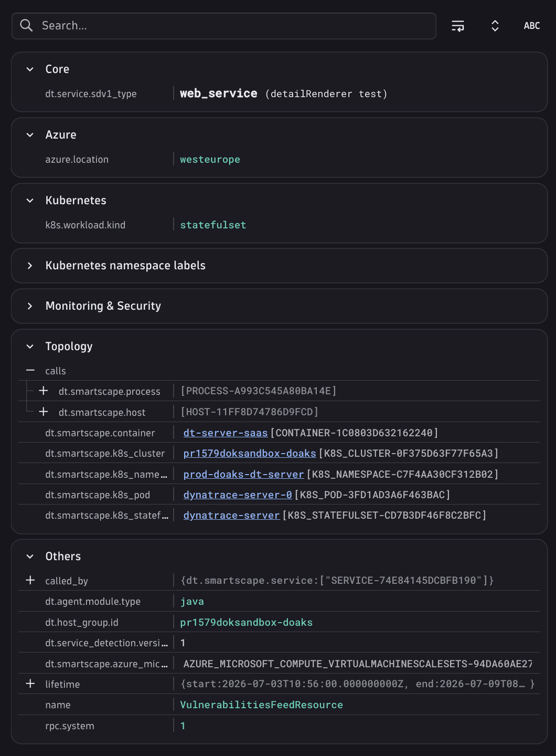The width and height of the screenshot is (556, 756).
Task: Expand dt.smartscape.process plus icon
Action: pos(44,391)
